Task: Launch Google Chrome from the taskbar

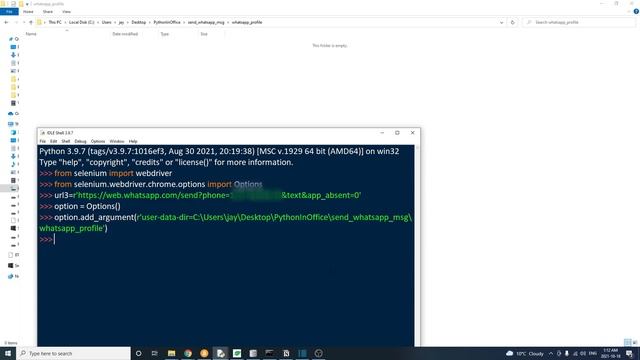Action: 188,353
